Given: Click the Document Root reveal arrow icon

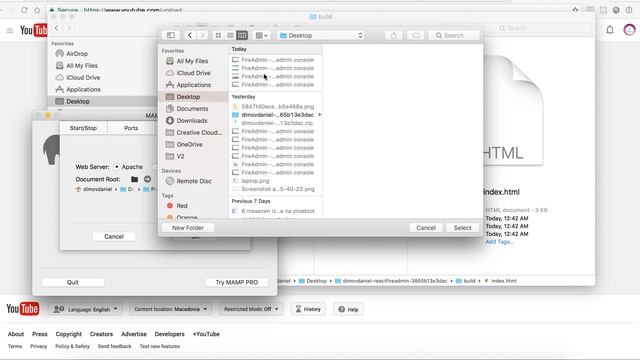Looking at the screenshot, I should (x=147, y=179).
